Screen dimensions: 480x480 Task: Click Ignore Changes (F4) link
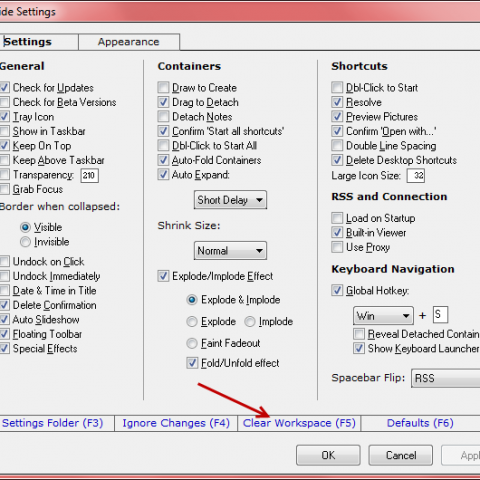176,423
